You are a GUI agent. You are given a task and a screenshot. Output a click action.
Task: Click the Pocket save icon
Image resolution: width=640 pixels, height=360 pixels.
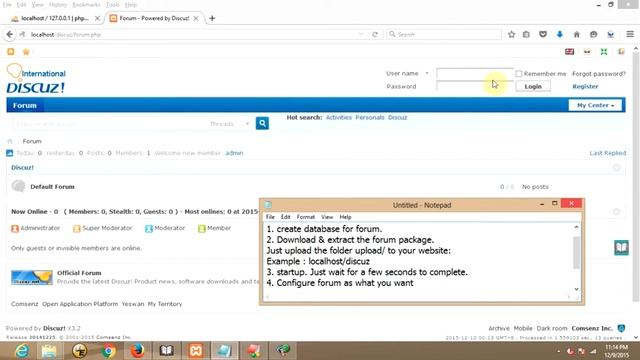(543, 35)
